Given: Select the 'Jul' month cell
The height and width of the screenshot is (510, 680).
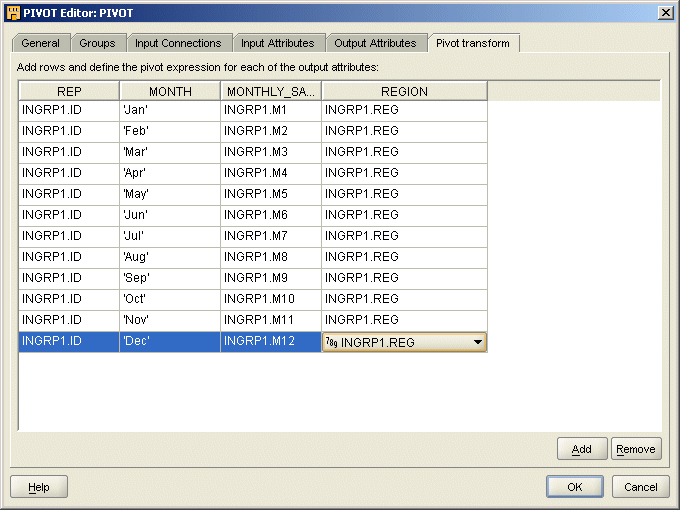Looking at the screenshot, I should click(170, 236).
